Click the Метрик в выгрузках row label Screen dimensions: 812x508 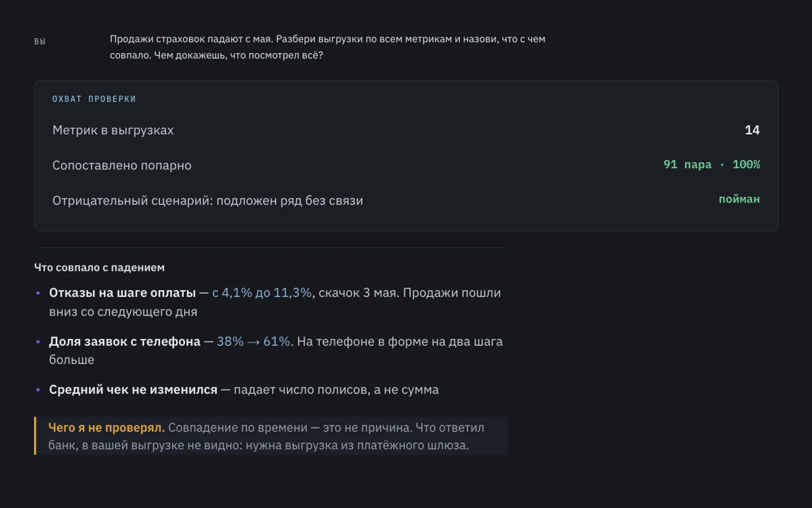(113, 130)
